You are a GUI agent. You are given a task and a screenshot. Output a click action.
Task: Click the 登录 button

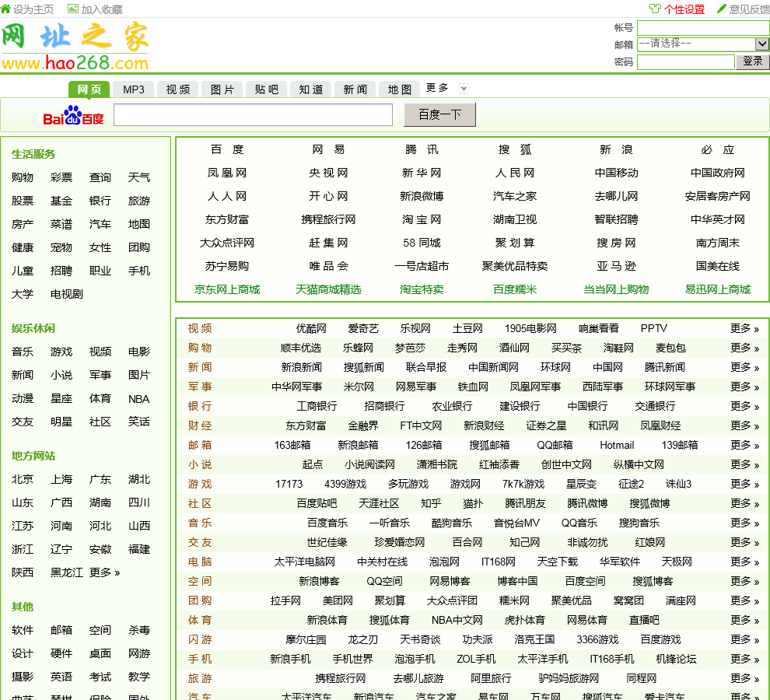click(752, 61)
